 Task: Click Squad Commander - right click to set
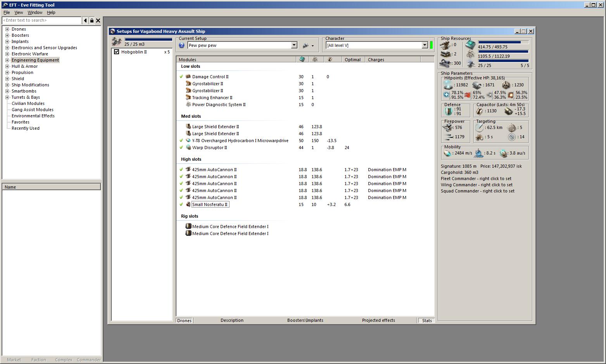coord(478,191)
